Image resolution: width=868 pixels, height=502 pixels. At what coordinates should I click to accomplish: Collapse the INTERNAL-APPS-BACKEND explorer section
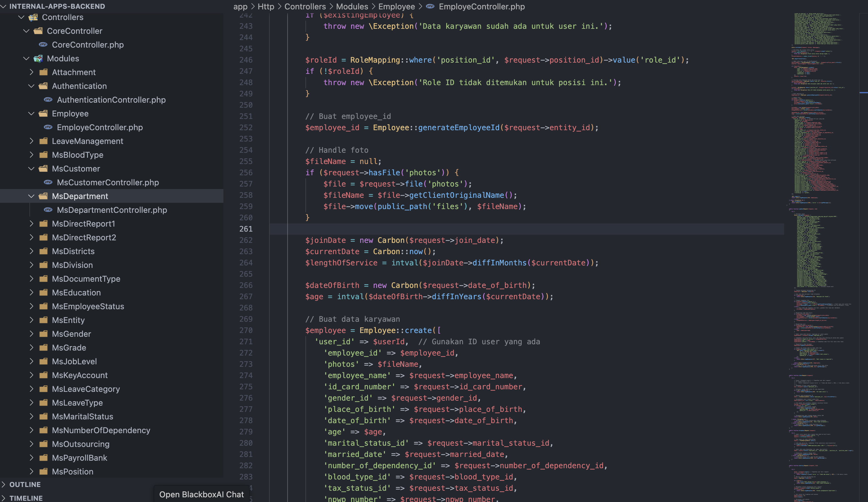(x=3, y=6)
